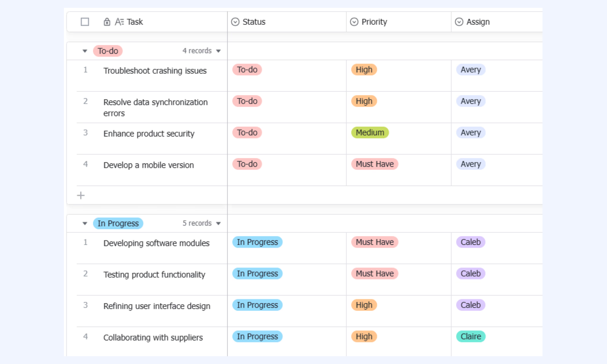
Task: Click the lock icon beside Task header
Action: (107, 22)
